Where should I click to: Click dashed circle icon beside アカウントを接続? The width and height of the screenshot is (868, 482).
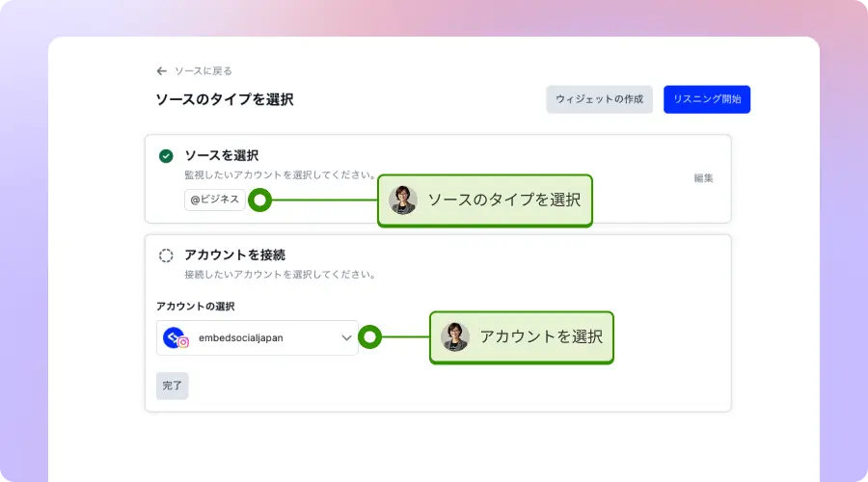[166, 255]
